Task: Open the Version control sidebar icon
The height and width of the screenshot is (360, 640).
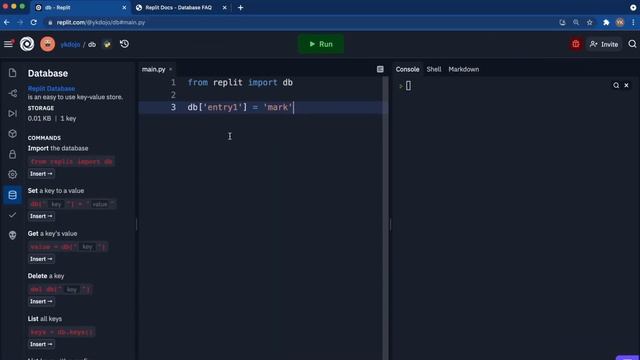Action: 13,93
